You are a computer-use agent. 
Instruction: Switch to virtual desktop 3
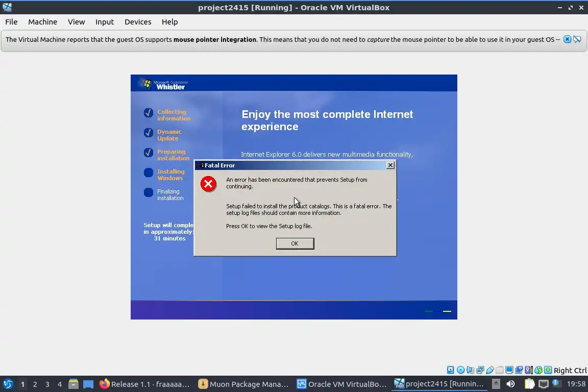point(47,384)
